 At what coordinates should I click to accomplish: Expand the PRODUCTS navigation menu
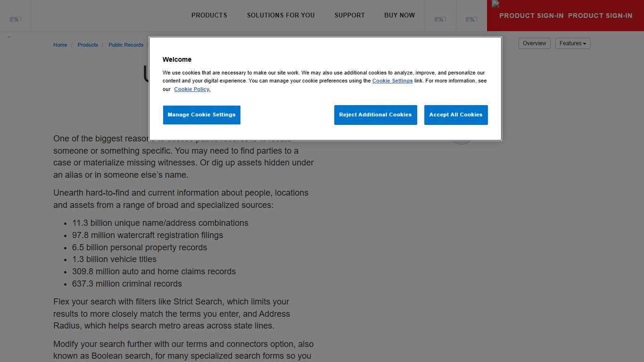[209, 15]
